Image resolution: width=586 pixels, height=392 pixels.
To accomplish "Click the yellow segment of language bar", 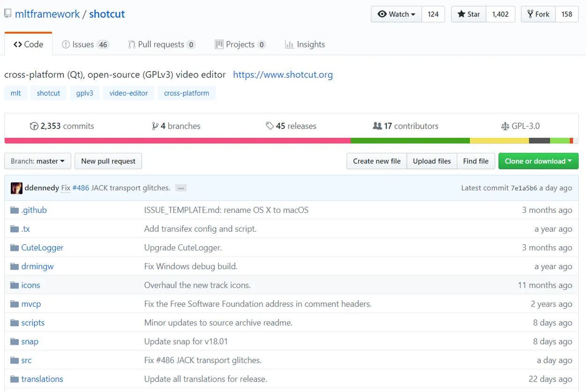I will [499, 141].
